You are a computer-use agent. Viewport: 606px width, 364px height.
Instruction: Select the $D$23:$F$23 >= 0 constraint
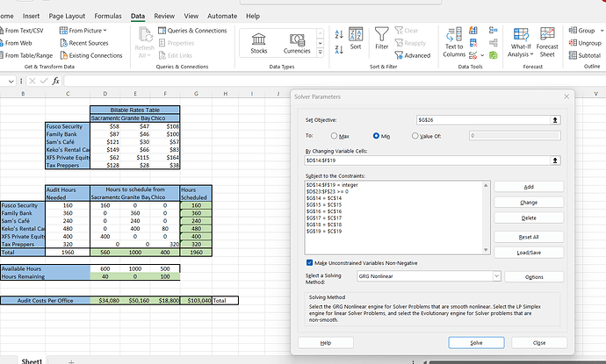tap(328, 191)
